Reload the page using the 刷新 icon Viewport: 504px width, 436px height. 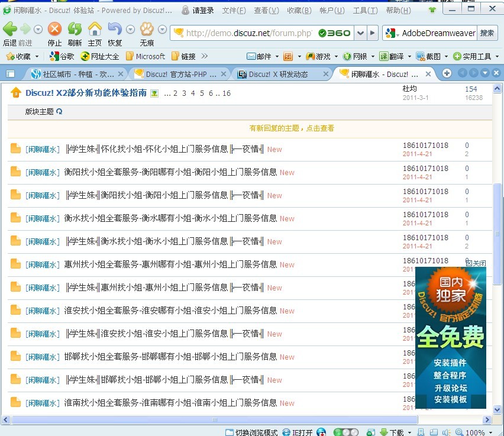[x=75, y=29]
